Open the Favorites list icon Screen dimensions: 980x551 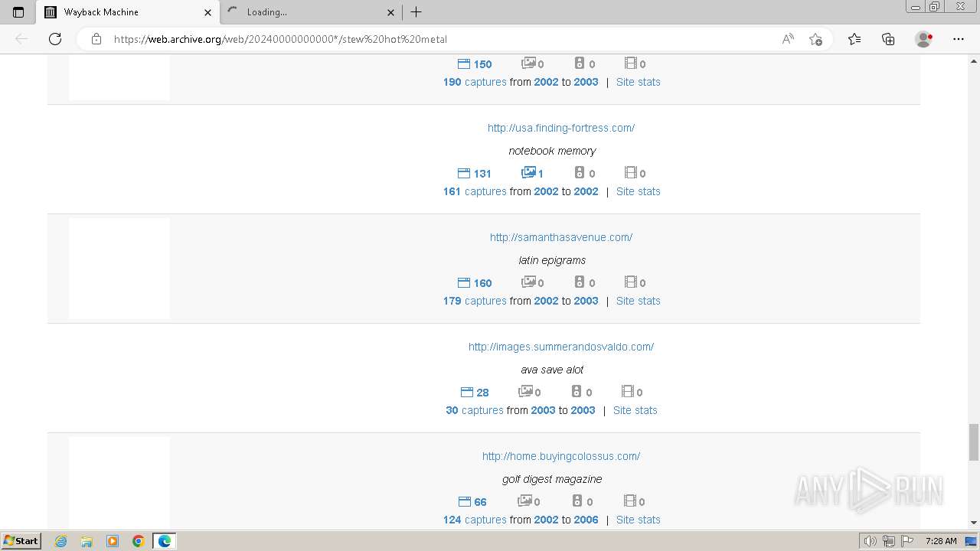coord(854,39)
